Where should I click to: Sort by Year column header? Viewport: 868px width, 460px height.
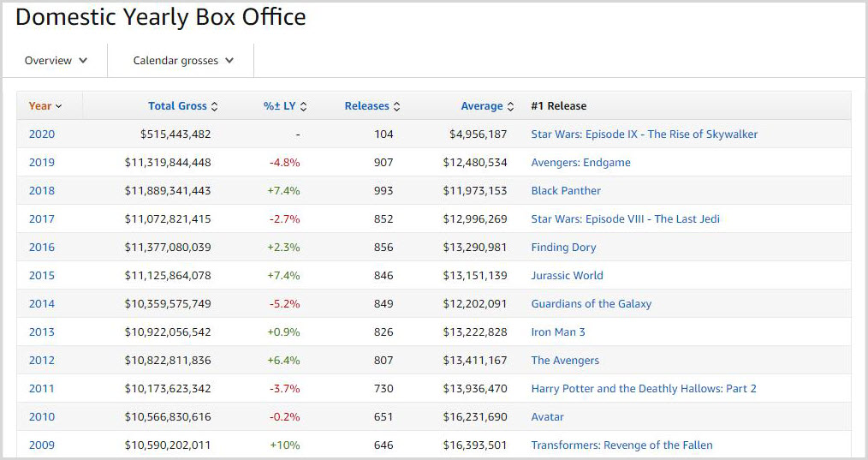(x=45, y=106)
